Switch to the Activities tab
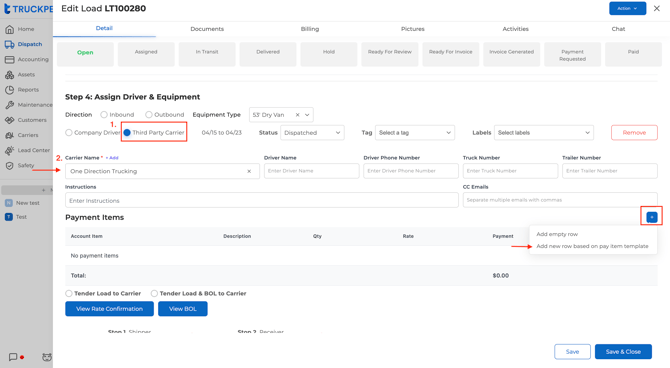 click(x=515, y=29)
